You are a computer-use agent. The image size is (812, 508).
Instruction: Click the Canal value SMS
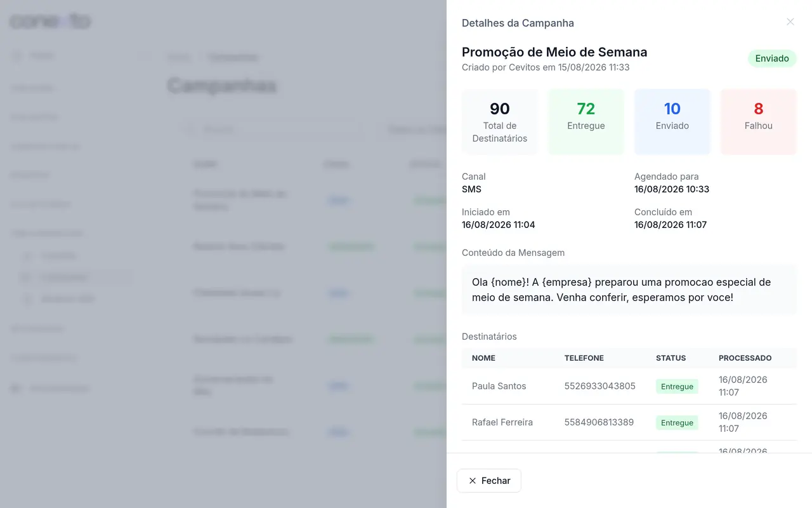[471, 189]
